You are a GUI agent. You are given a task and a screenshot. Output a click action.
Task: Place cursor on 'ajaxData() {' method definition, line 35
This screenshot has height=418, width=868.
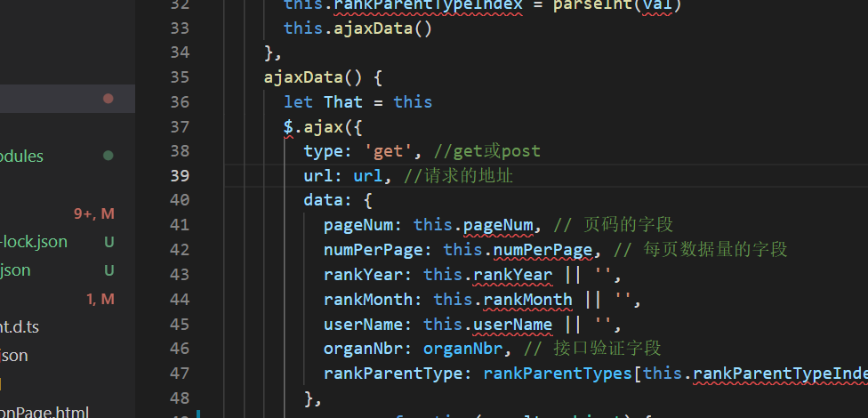point(323,77)
